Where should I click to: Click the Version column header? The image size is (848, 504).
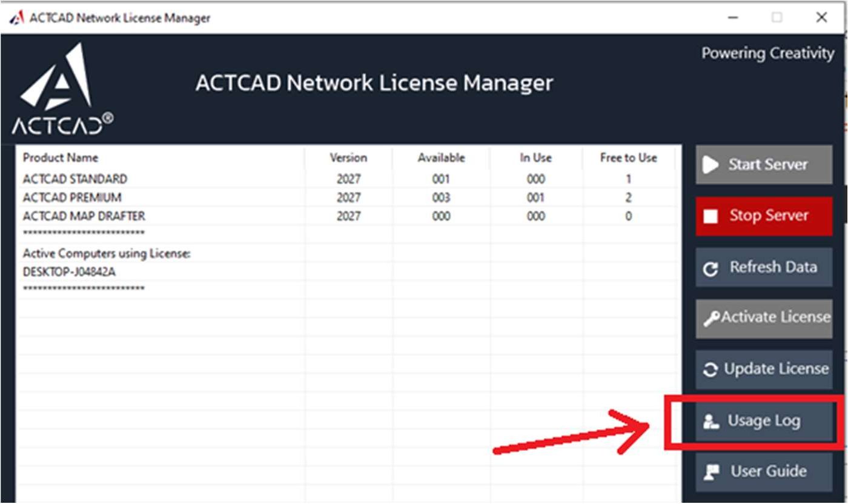click(x=348, y=157)
